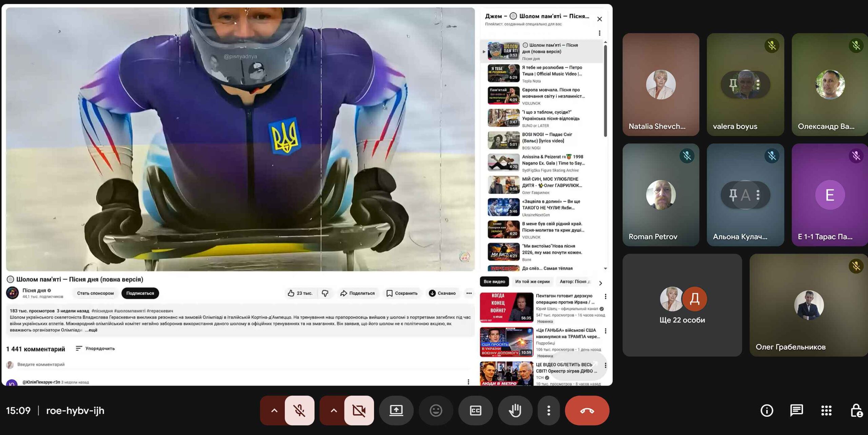This screenshot has width=868, height=435.
Task: Open the activities grid icon
Action: click(x=826, y=411)
